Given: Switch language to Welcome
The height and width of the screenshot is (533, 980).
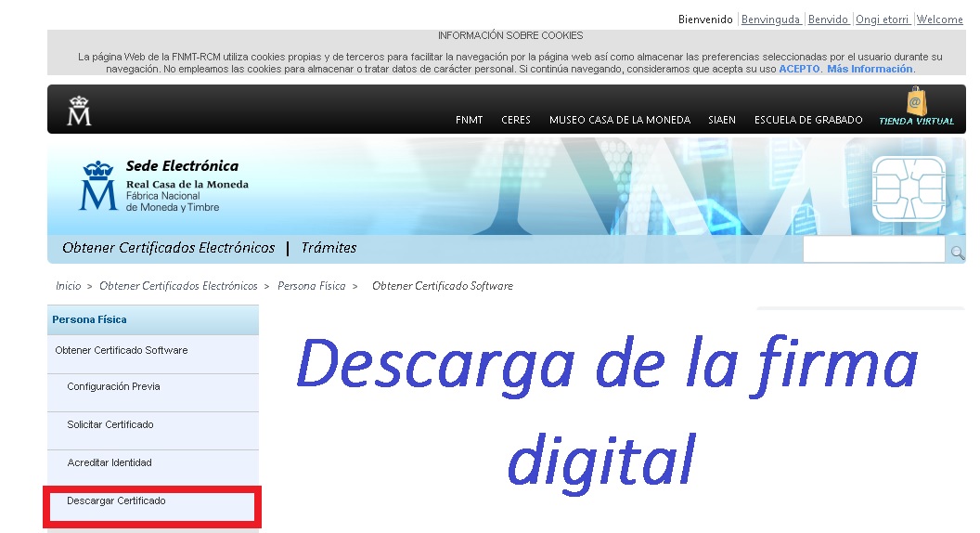Looking at the screenshot, I should pyautogui.click(x=939, y=19).
